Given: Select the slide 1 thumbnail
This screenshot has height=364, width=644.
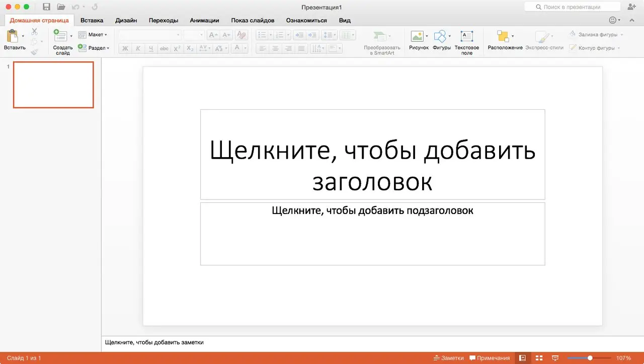Looking at the screenshot, I should click(53, 85).
